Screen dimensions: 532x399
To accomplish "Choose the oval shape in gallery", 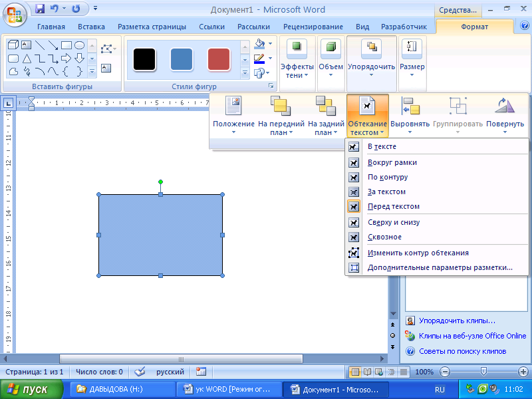I will (x=79, y=45).
